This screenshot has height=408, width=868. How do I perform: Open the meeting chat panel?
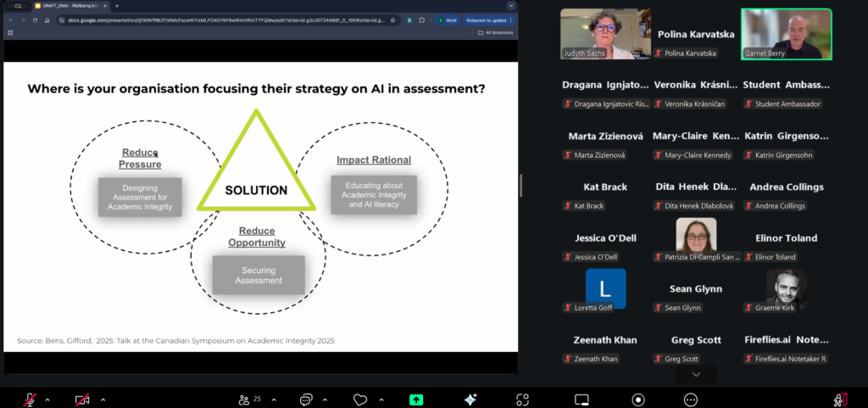306,400
